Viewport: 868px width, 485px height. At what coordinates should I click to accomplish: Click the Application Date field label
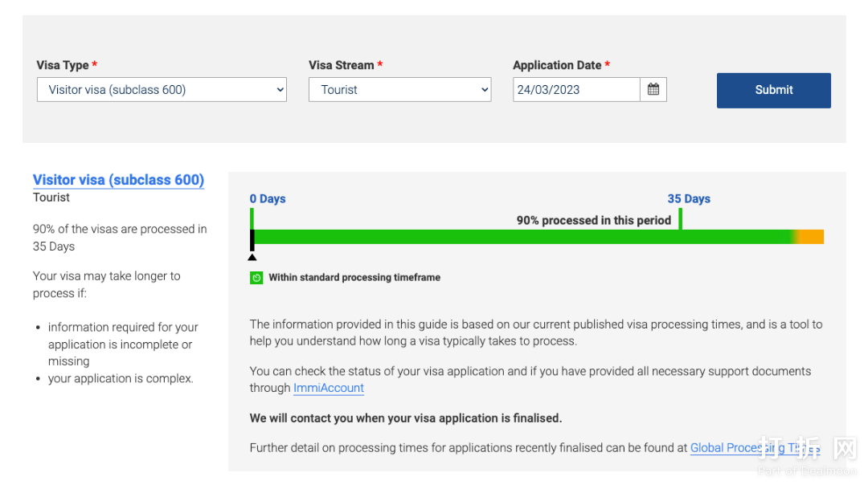pyautogui.click(x=557, y=65)
